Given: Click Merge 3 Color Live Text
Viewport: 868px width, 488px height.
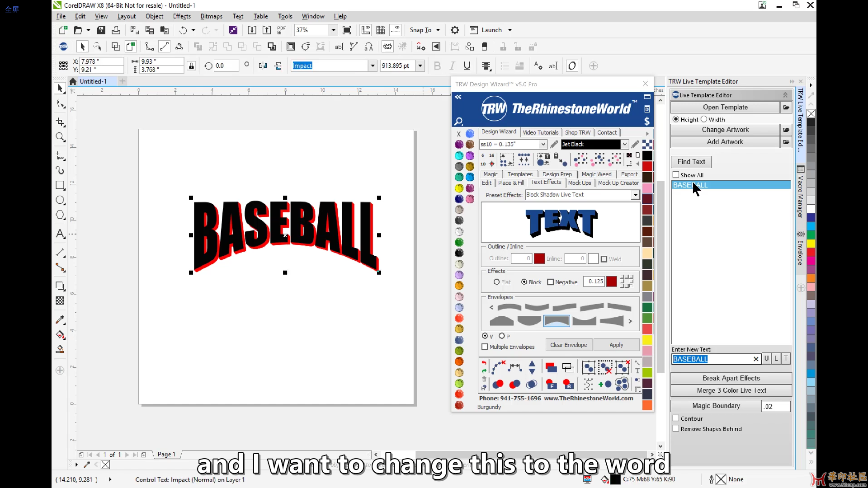Looking at the screenshot, I should (x=731, y=390).
